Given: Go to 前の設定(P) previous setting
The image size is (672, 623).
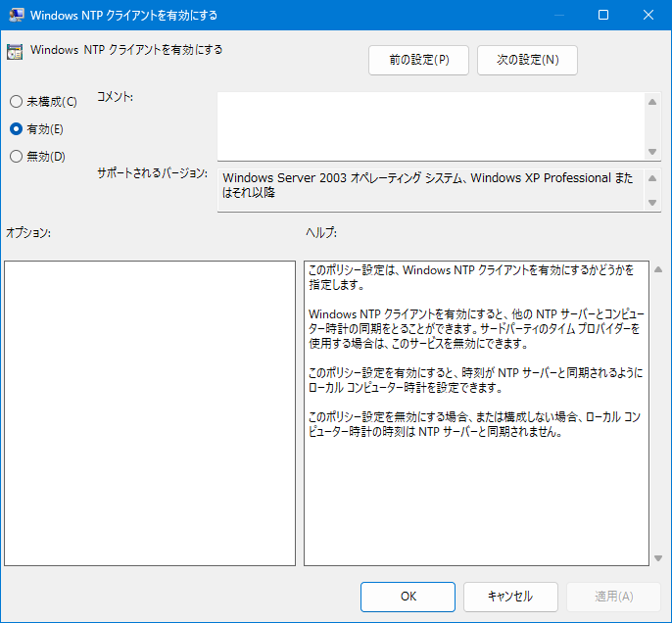Looking at the screenshot, I should pos(418,60).
